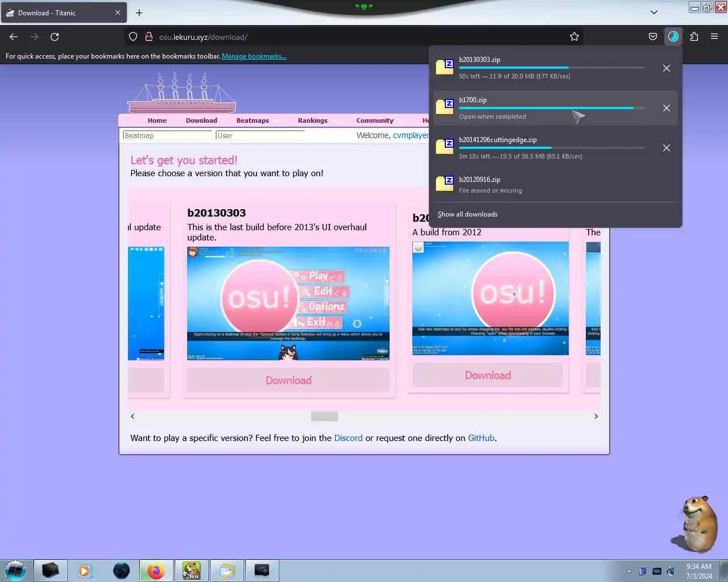Screen dimensions: 728x582
Task: Click the Beatmap search field
Action: pyautogui.click(x=167, y=135)
